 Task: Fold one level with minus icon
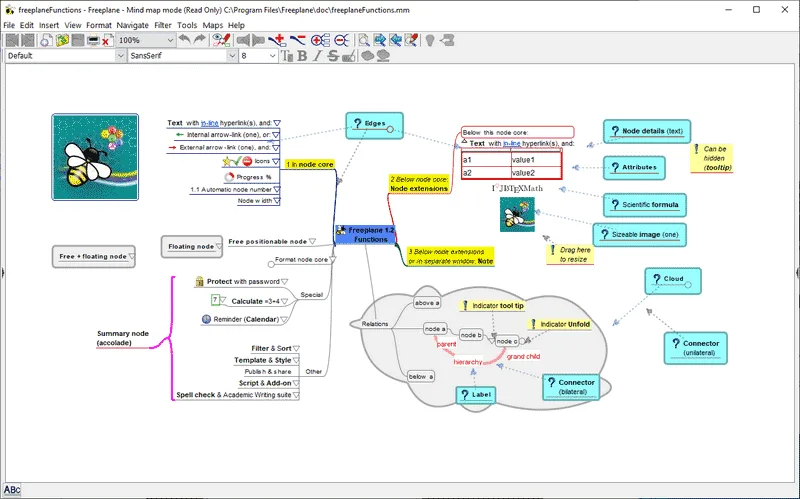point(342,40)
